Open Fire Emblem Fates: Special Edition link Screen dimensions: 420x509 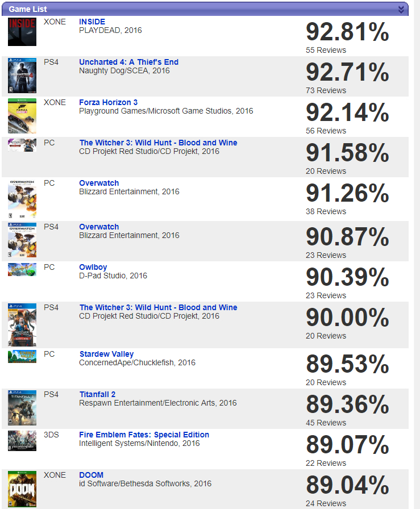tap(144, 435)
